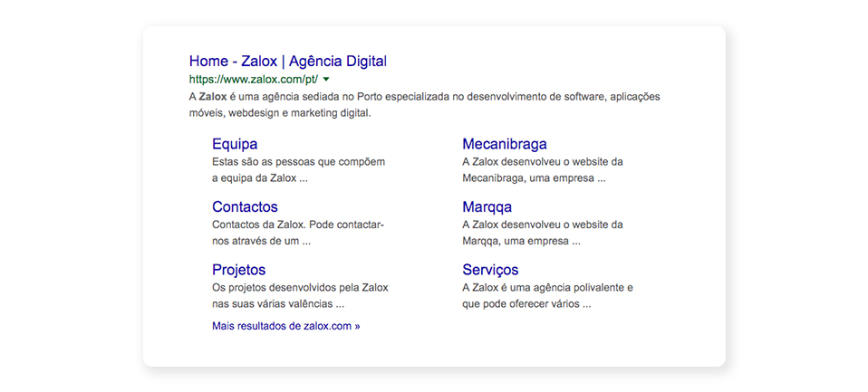Expand the green dropdown arrow beside zalox.com URL
Image resolution: width=868 pixels, height=392 pixels.
coord(326,79)
